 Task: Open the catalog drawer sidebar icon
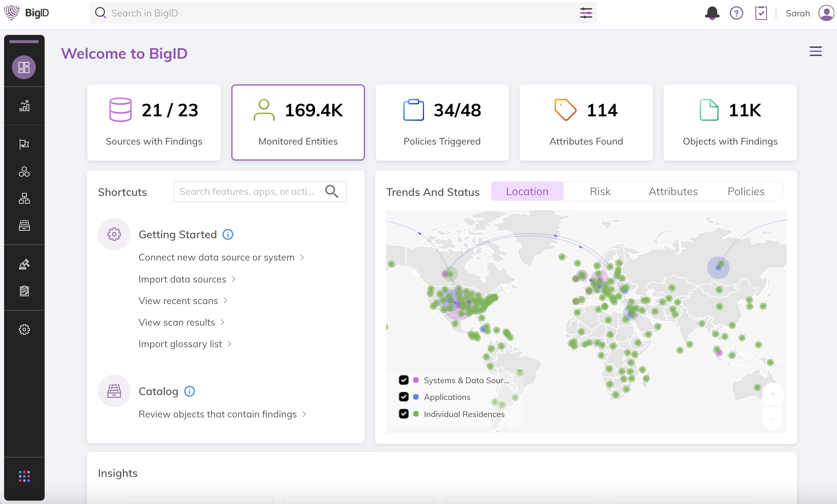pos(24,225)
